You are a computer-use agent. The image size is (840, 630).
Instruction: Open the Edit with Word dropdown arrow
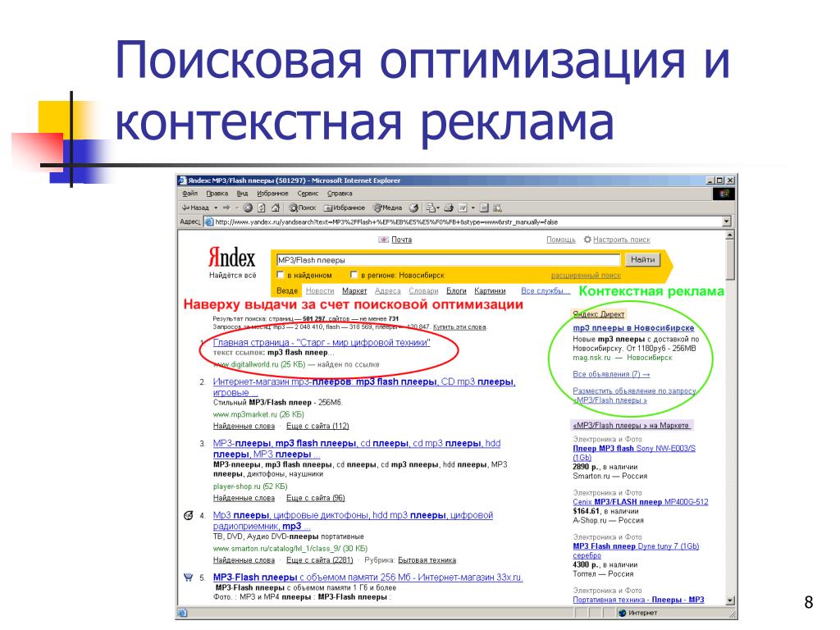click(472, 208)
